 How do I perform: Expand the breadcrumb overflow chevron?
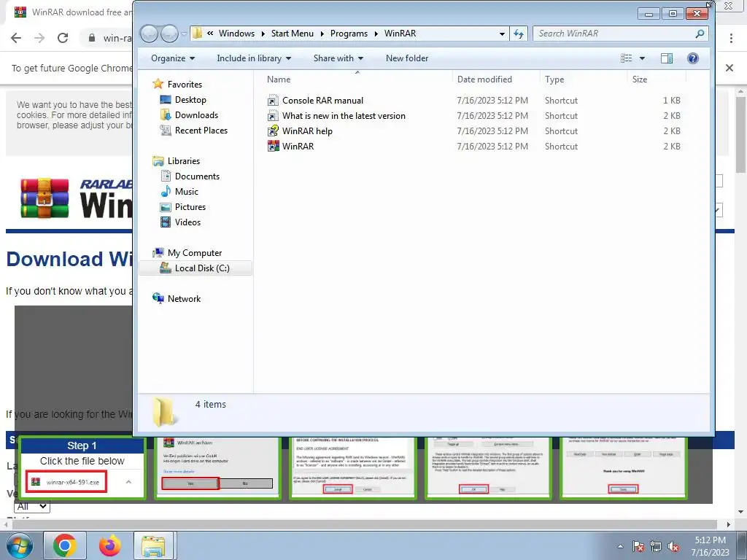coord(210,34)
